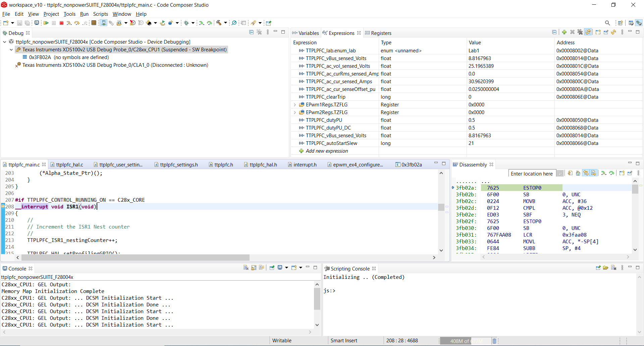Screen dimensions: 644x346
Task: Click Remove All Expressions double-X icon
Action: pos(580,32)
